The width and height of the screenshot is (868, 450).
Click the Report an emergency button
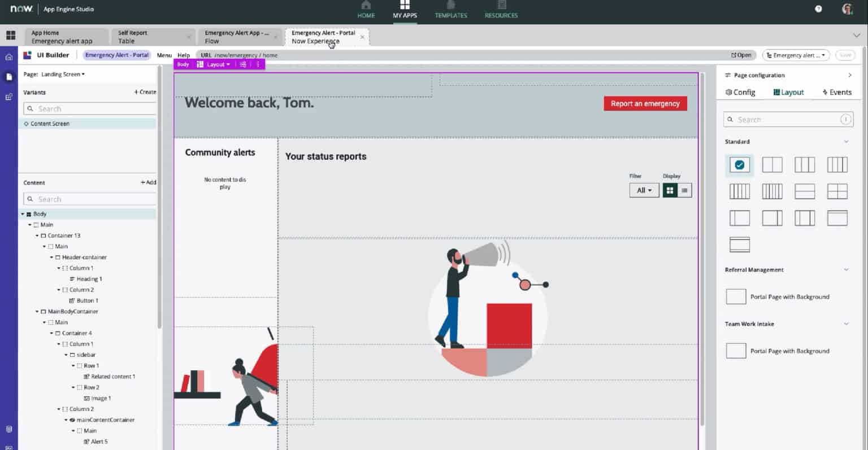[645, 103]
